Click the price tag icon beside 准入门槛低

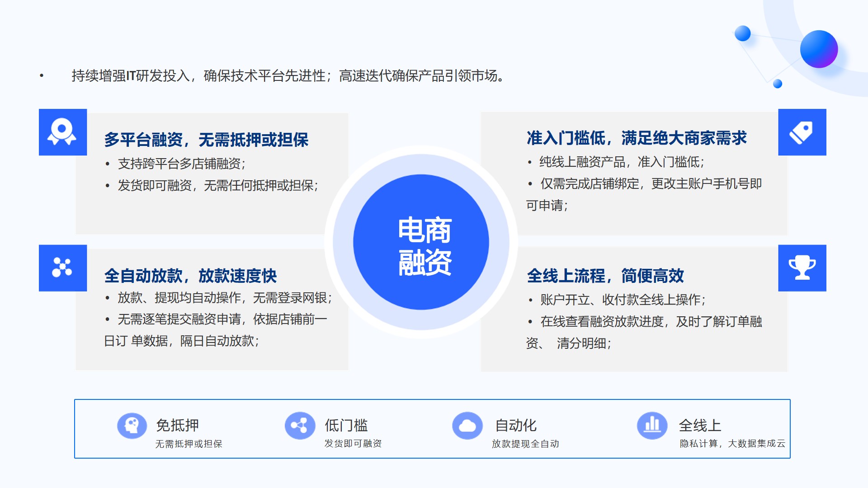(x=802, y=132)
